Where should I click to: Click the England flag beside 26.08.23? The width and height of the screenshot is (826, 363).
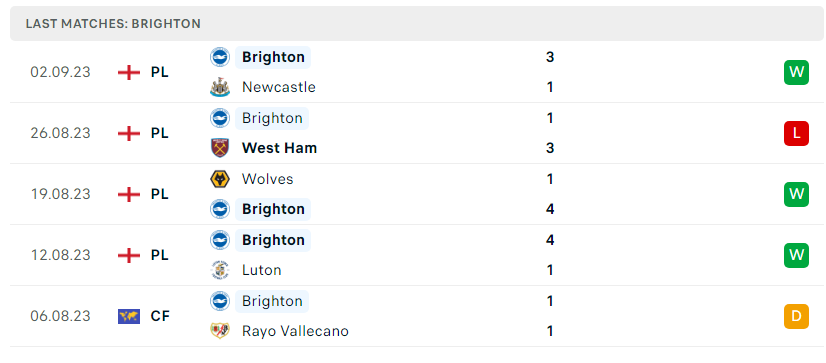tap(129, 133)
